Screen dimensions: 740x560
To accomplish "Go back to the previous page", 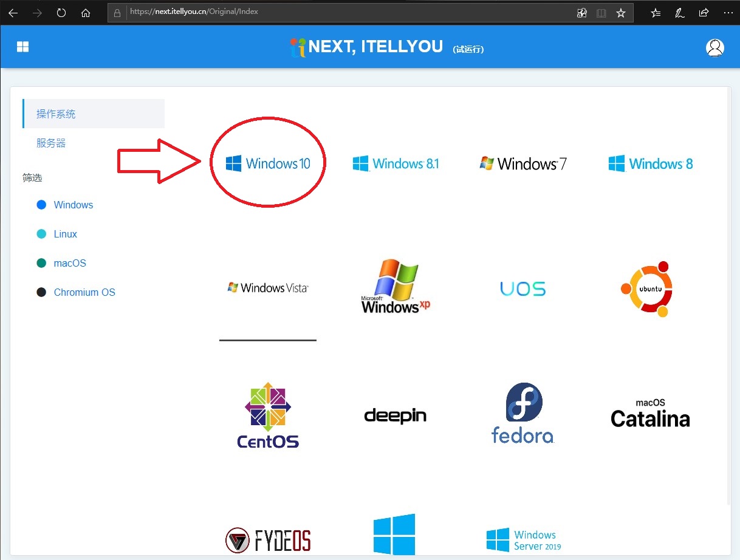I will (13, 13).
